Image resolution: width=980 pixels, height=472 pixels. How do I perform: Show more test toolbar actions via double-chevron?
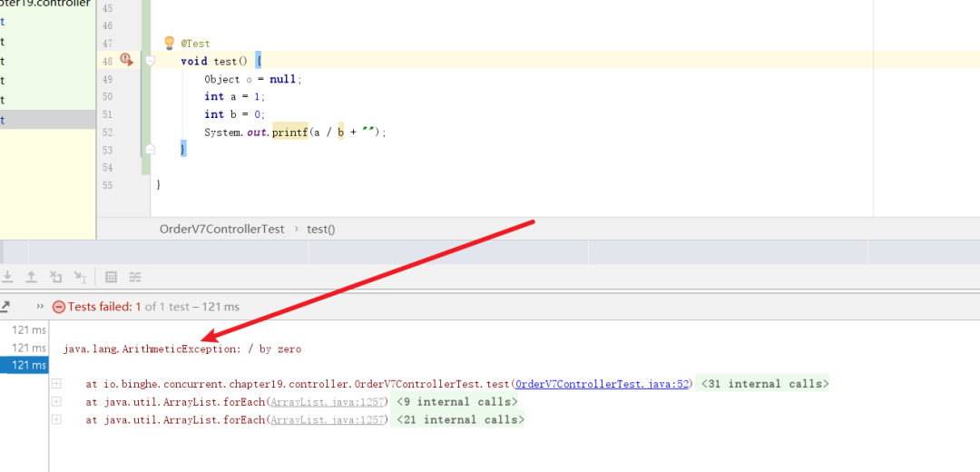tap(40, 306)
